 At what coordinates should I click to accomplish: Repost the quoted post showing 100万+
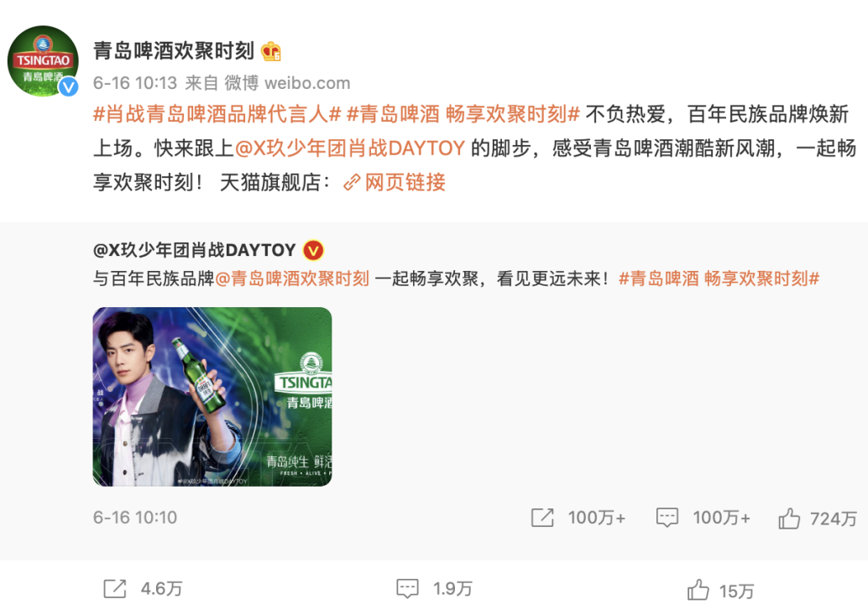point(578,518)
